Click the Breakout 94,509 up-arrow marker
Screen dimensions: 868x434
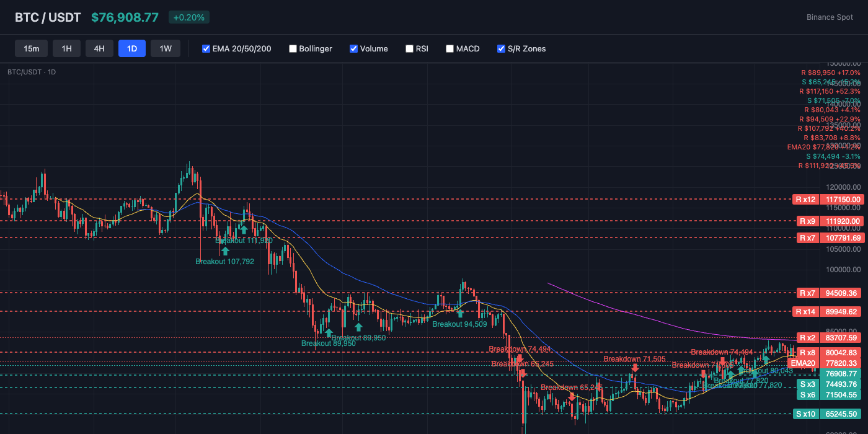[x=460, y=313]
